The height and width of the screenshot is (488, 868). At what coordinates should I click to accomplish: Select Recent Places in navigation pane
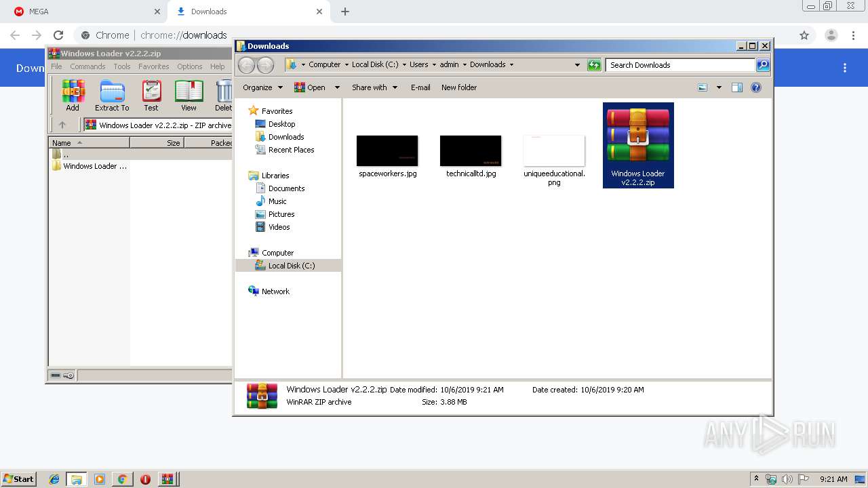[285, 150]
